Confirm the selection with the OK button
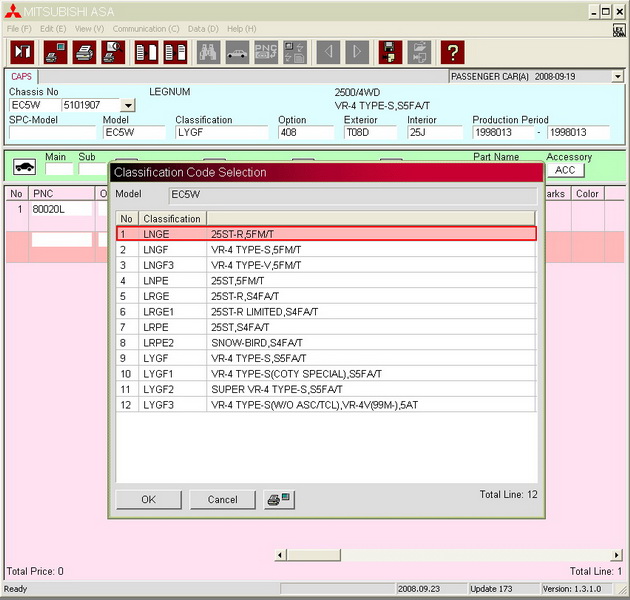This screenshot has width=630, height=600. click(x=149, y=500)
